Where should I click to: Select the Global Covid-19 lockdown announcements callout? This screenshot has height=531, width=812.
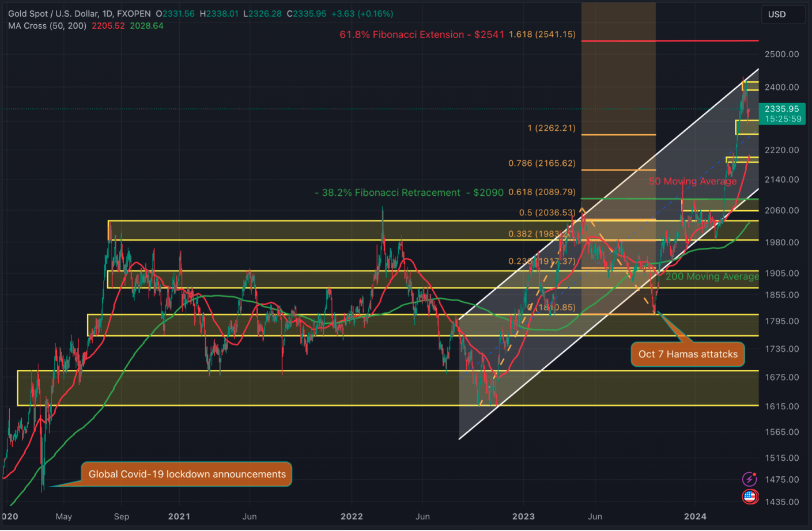pos(187,474)
